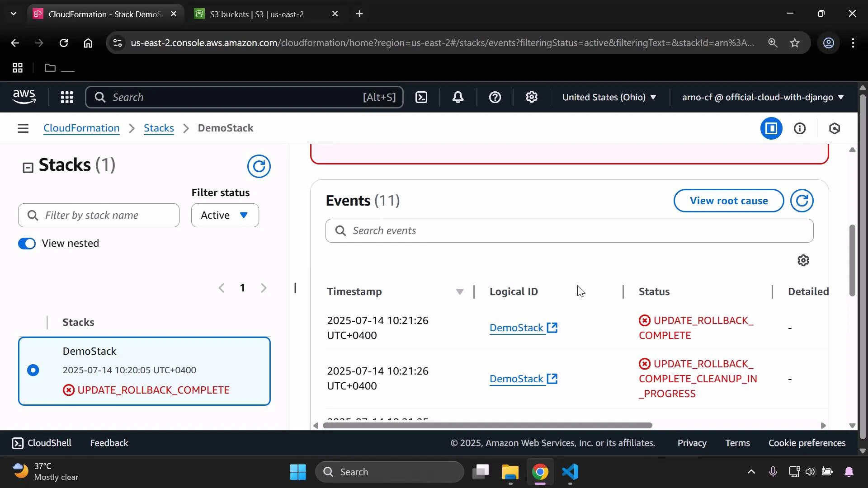The width and height of the screenshot is (868, 488).
Task: Select the DemoStack radio button
Action: pyautogui.click(x=33, y=370)
